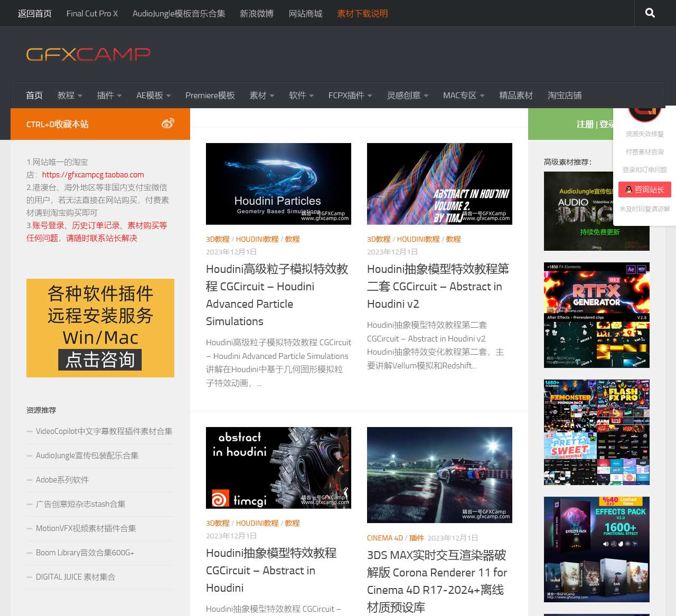Open the MAC专区 dropdown menu

(464, 96)
